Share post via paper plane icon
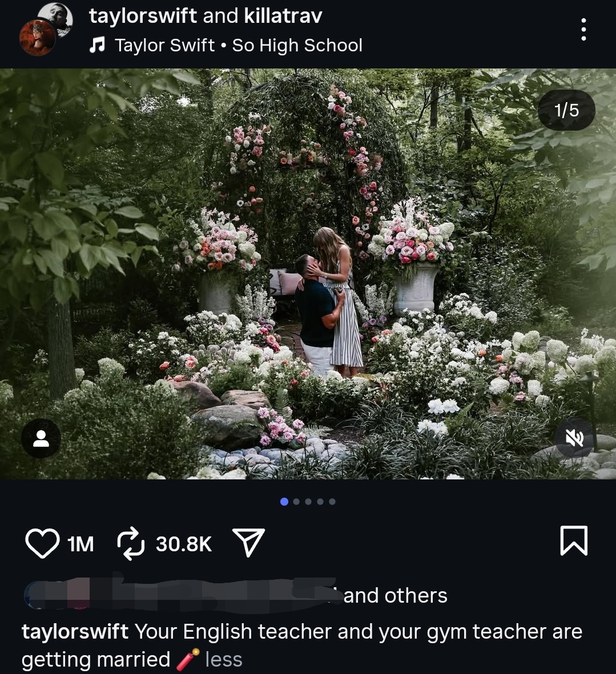616x674 pixels. point(248,543)
